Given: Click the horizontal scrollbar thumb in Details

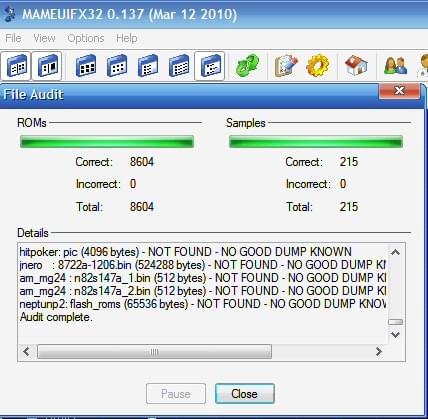Looking at the screenshot, I should tap(154, 352).
